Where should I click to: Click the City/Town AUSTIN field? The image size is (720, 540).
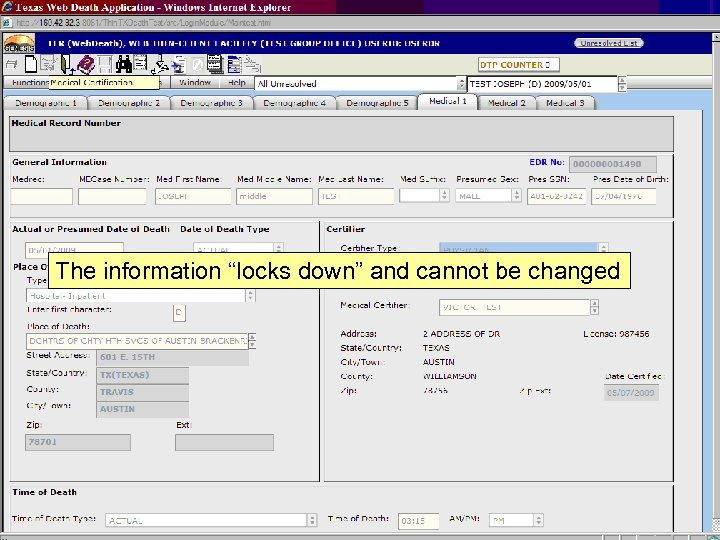click(x=142, y=409)
